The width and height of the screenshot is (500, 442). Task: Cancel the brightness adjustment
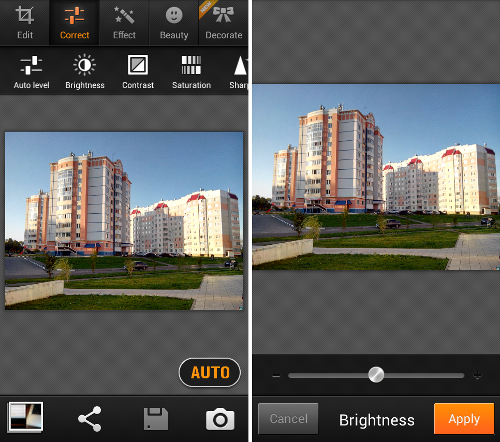[288, 419]
